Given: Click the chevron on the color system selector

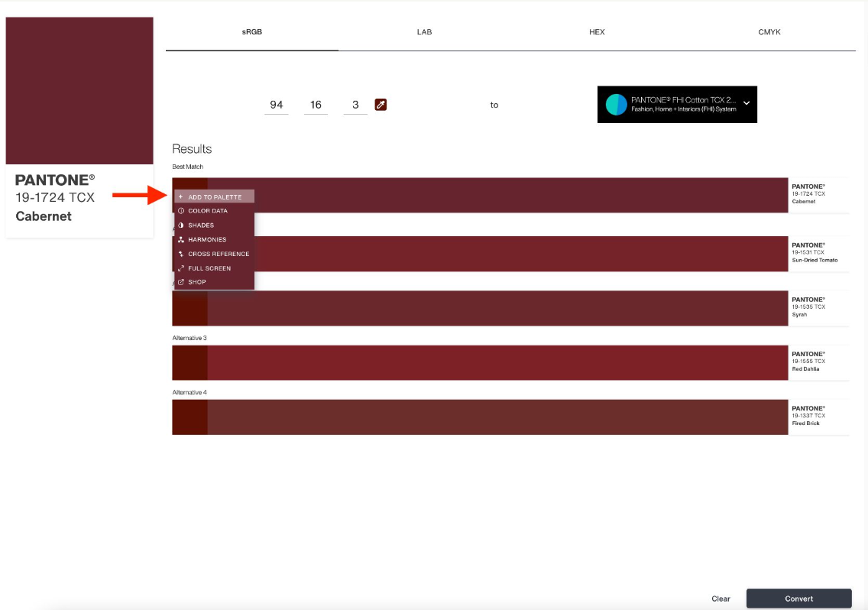Looking at the screenshot, I should 747,103.
